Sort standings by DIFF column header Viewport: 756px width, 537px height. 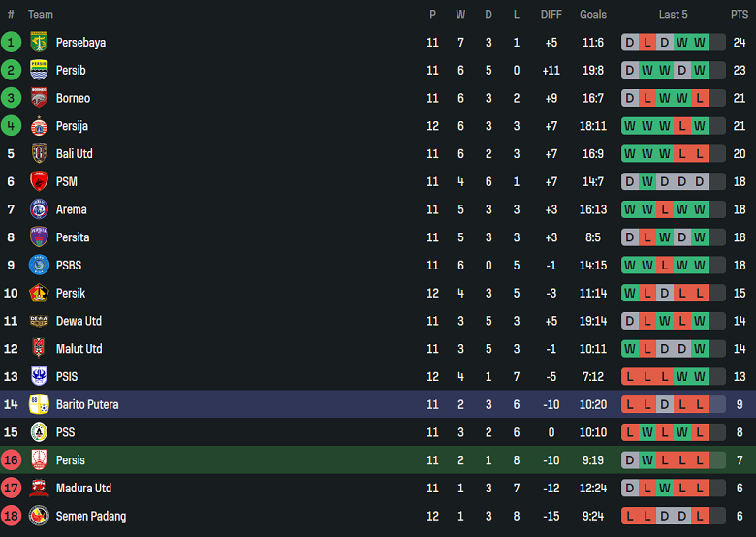tap(551, 15)
